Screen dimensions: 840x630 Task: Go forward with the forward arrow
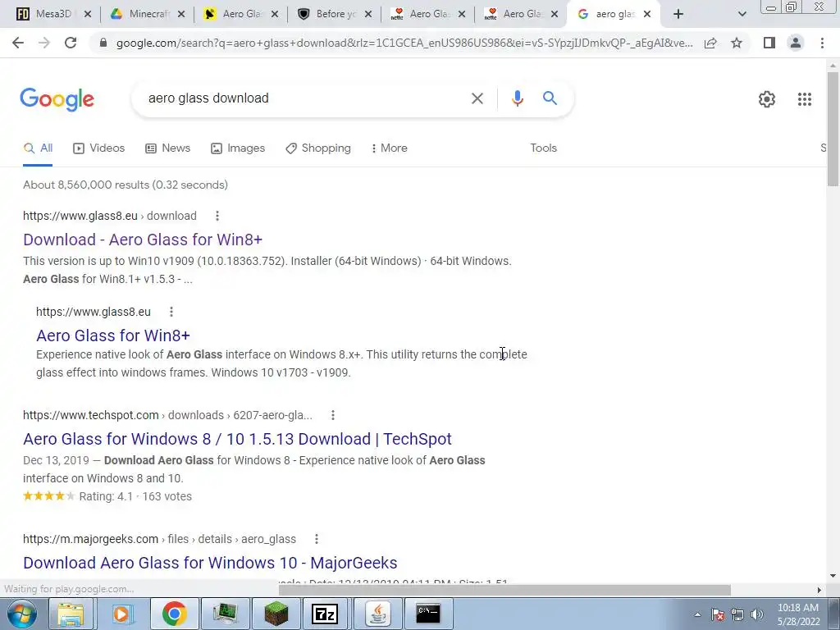44,43
